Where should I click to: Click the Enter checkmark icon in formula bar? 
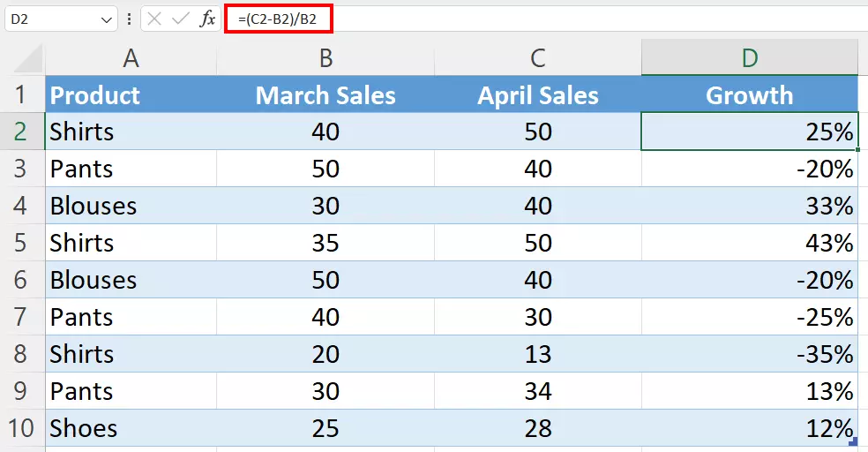[x=181, y=19]
